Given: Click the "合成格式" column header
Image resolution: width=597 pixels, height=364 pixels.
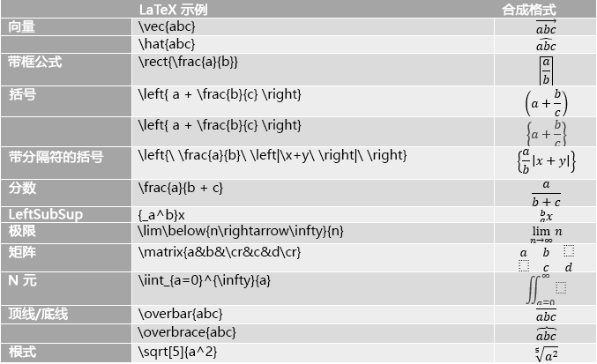Looking at the screenshot, I should coord(529,10).
